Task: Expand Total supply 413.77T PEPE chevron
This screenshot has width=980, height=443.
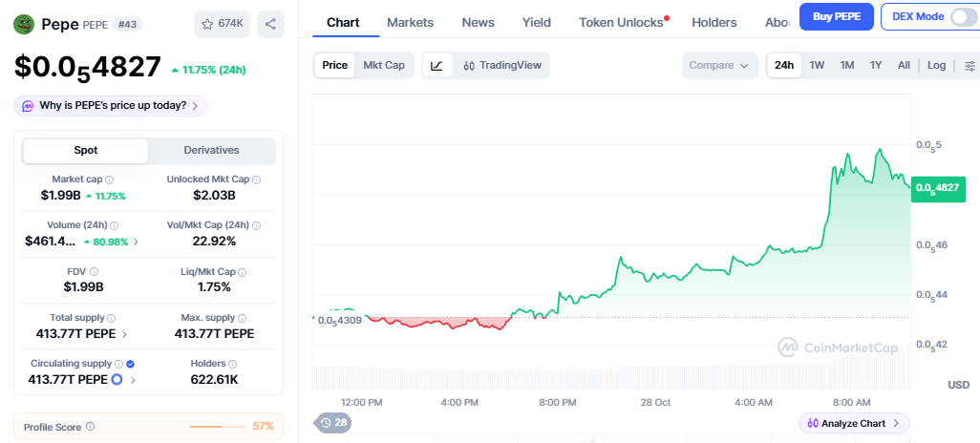Action: [124, 334]
